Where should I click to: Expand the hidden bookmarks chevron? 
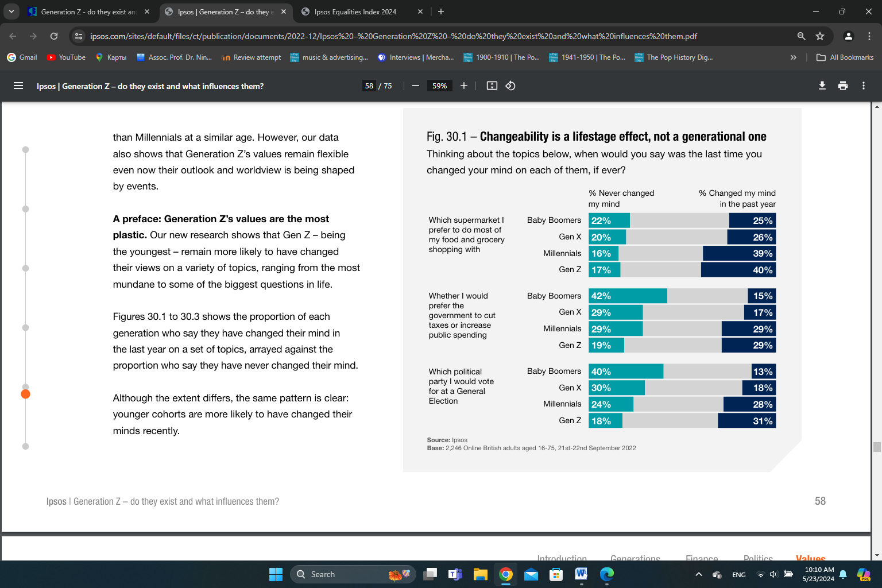coord(794,57)
